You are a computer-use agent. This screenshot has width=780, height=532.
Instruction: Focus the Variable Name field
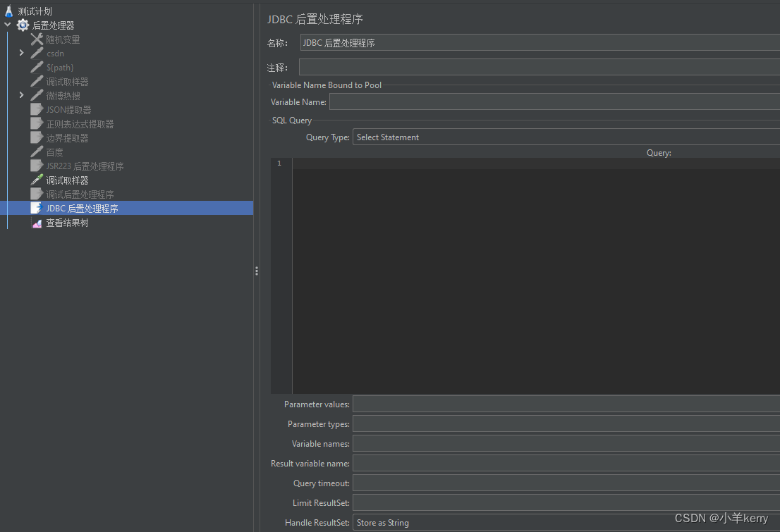(554, 102)
